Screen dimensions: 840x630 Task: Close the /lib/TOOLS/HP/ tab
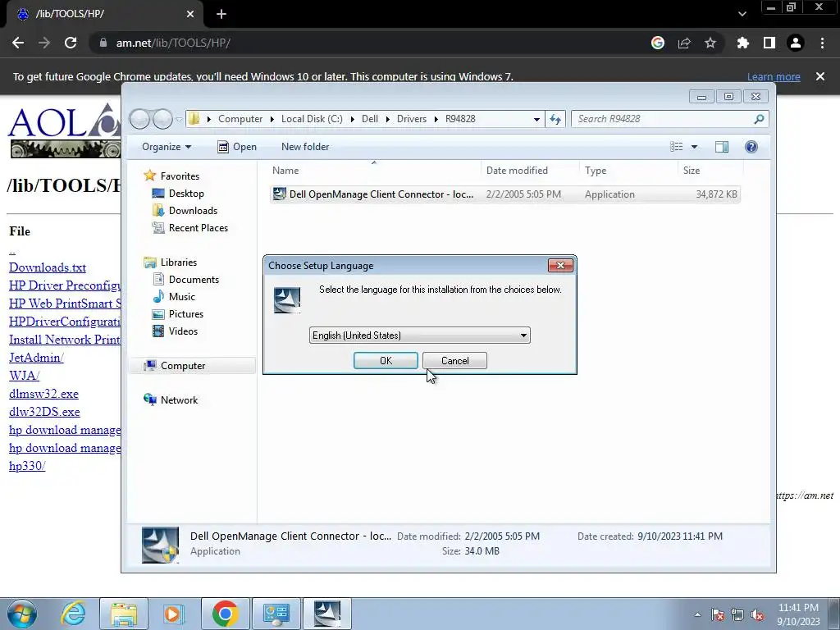click(190, 15)
